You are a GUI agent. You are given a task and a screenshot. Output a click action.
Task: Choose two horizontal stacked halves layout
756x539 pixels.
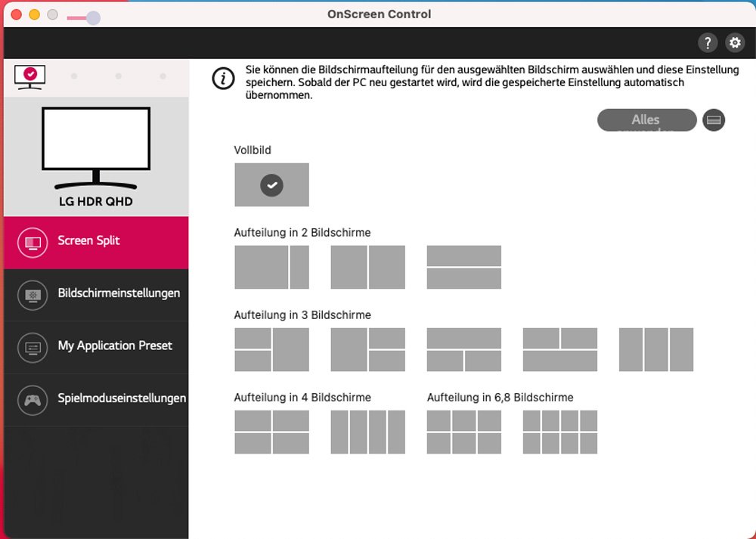[x=463, y=267]
